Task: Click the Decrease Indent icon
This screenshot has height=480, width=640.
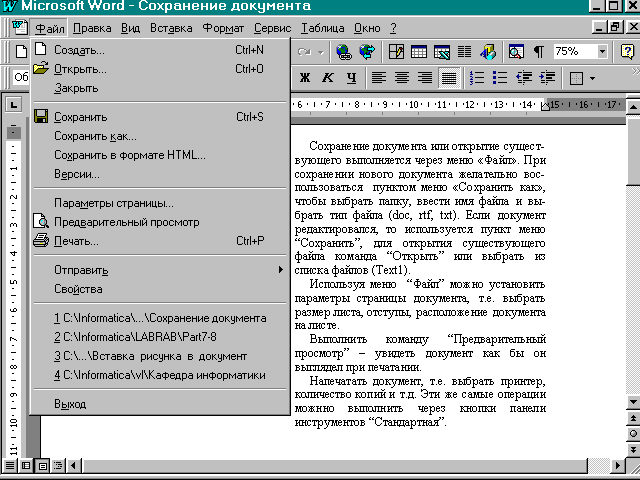Action: click(524, 78)
